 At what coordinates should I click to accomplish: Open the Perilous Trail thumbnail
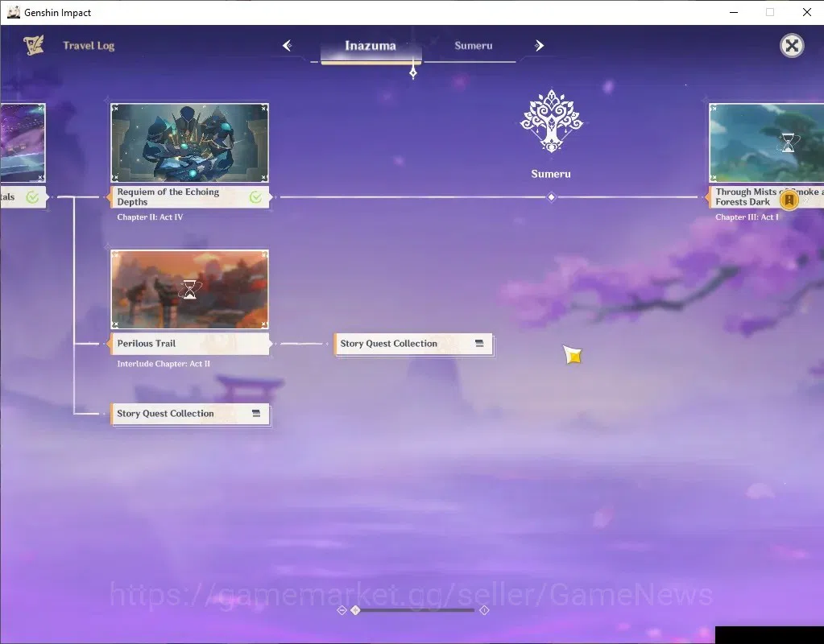190,290
